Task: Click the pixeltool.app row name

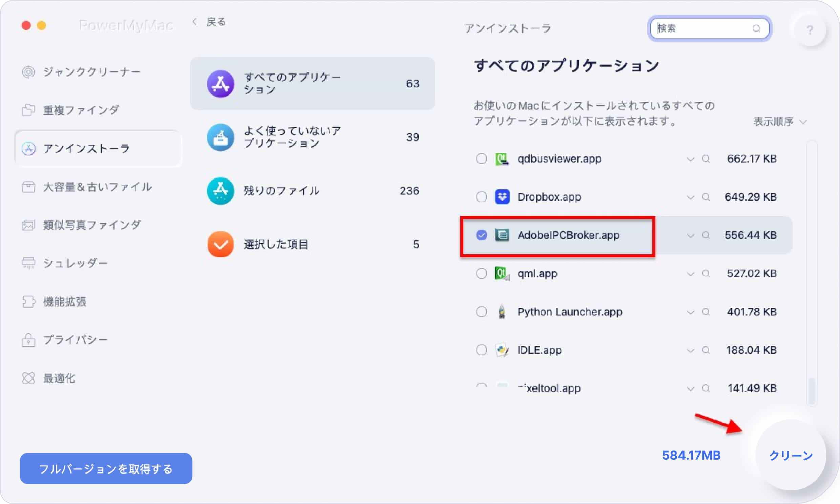Action: coord(549,388)
